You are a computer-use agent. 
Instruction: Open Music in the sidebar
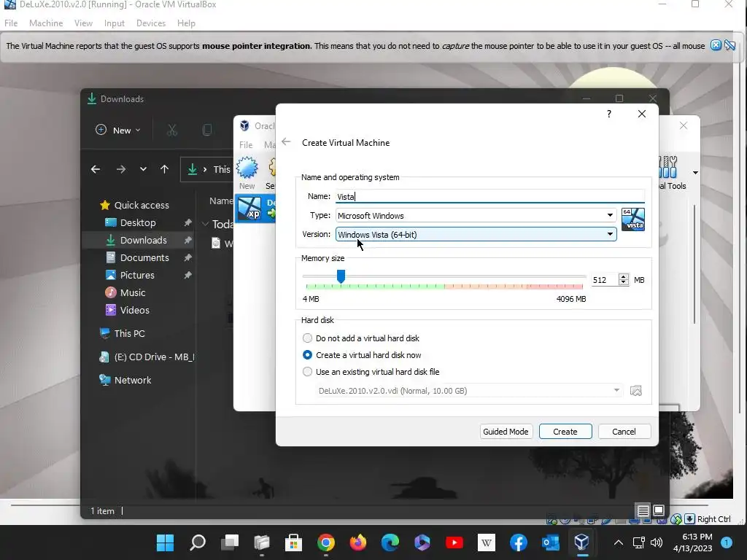tap(133, 293)
